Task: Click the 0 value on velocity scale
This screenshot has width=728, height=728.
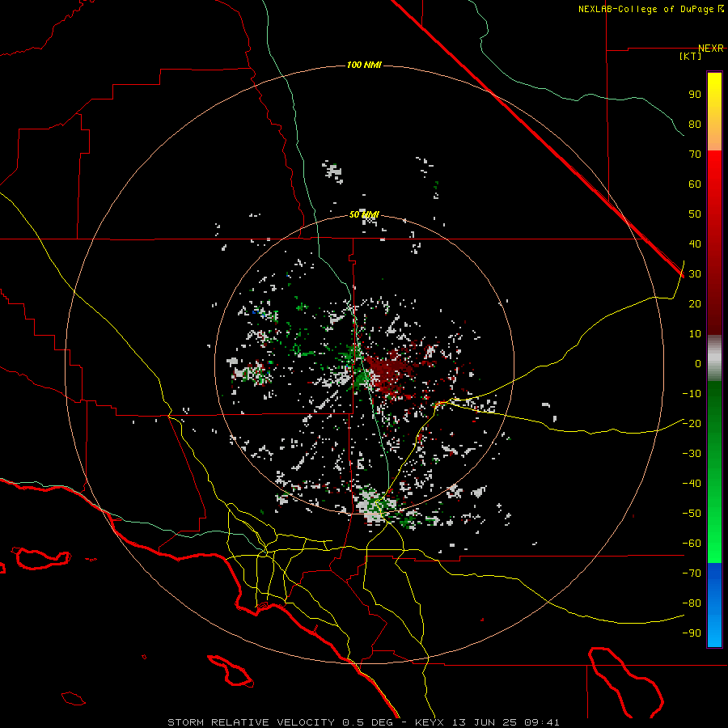Action: point(698,364)
